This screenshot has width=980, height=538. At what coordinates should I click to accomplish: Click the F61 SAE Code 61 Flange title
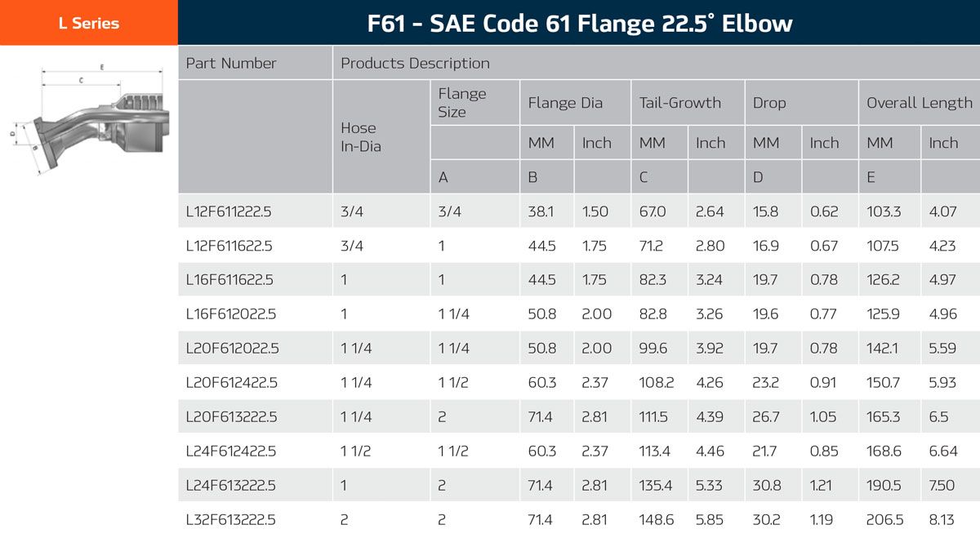[x=579, y=23]
